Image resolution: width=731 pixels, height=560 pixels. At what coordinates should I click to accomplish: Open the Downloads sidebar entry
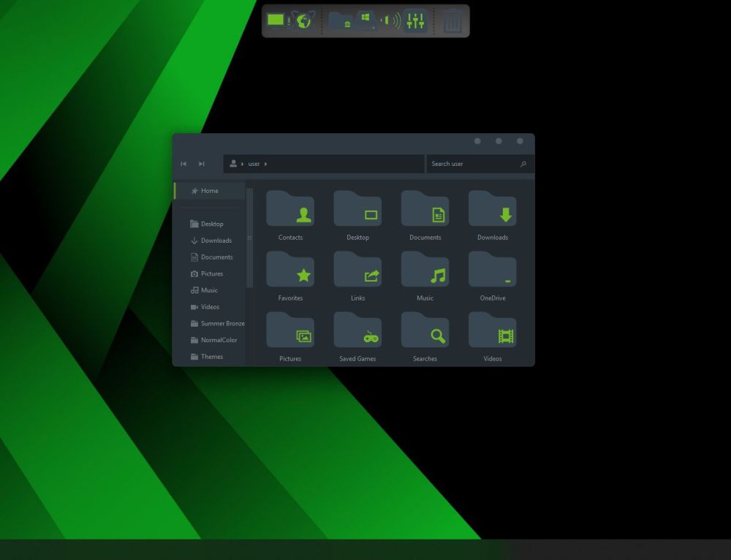[214, 240]
